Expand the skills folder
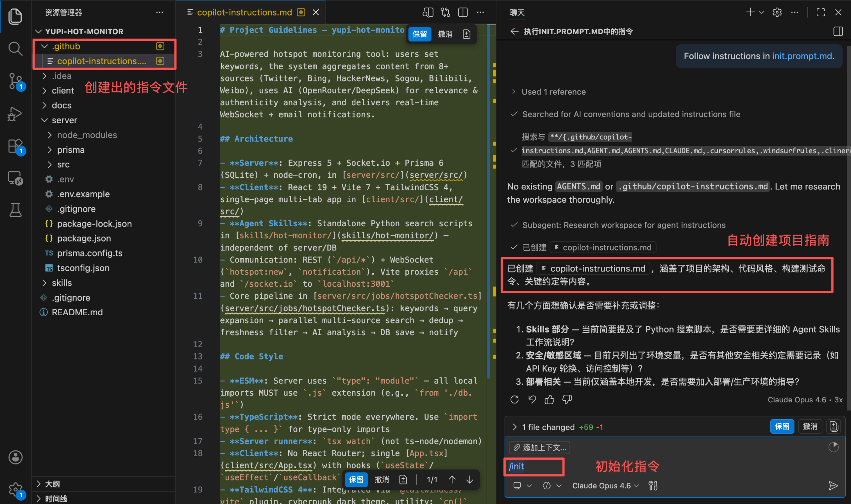This screenshot has height=504, width=851. click(62, 283)
